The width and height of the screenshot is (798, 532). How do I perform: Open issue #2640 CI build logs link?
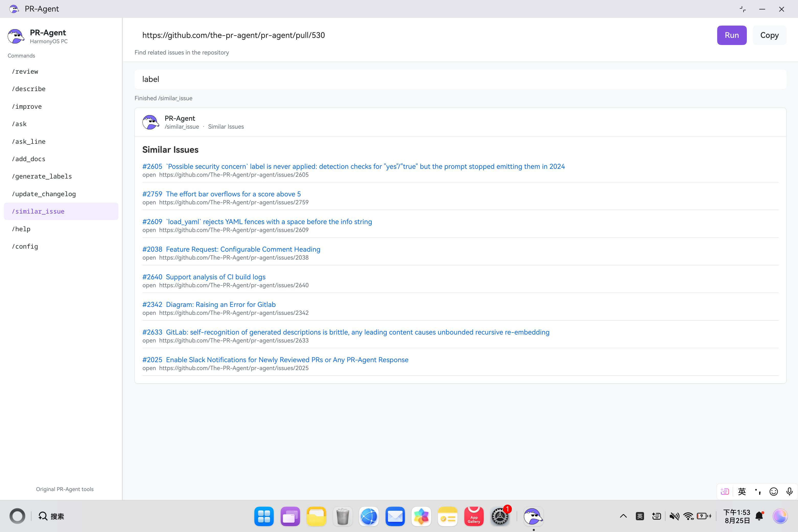(204, 277)
